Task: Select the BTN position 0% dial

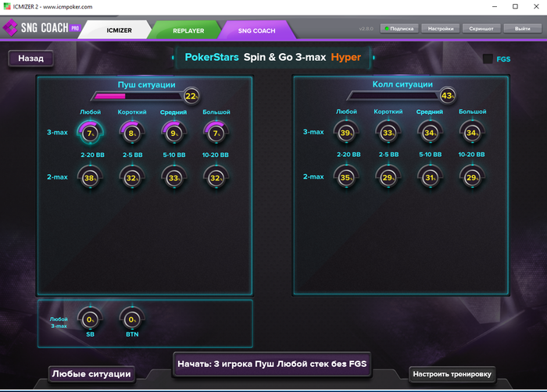Action: pos(132,319)
